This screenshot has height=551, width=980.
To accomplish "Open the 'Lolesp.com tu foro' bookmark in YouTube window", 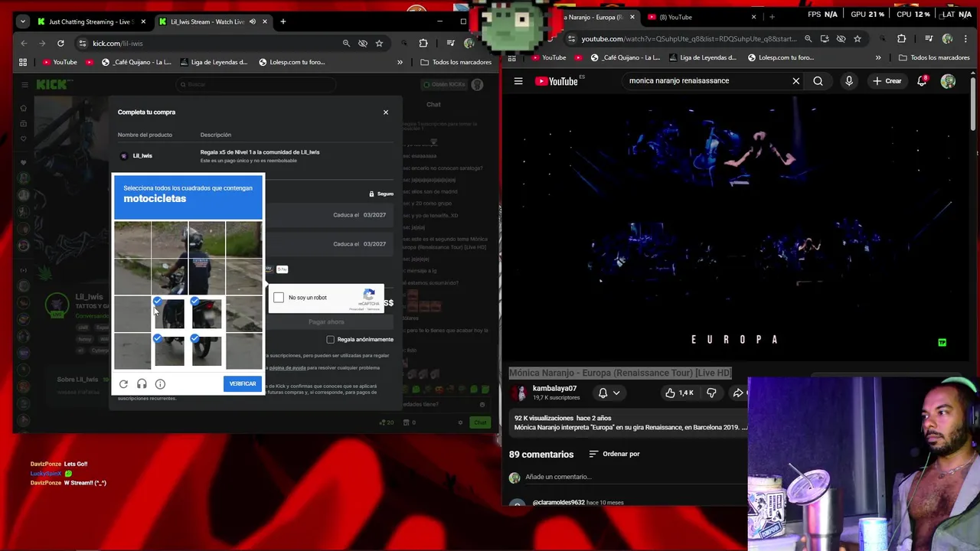I will (780, 57).
